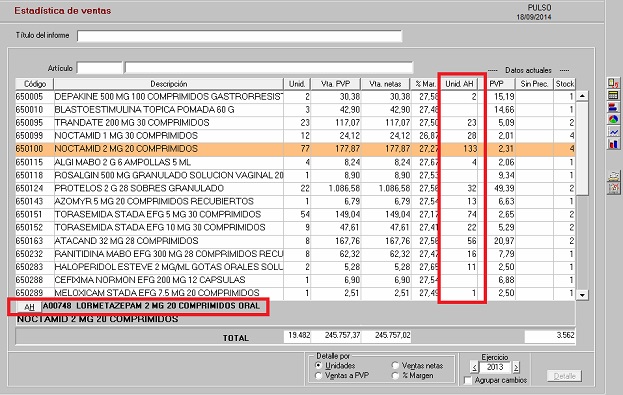Enable the Agrupar cambios checkbox
This screenshot has height=395, width=623.
468,380
